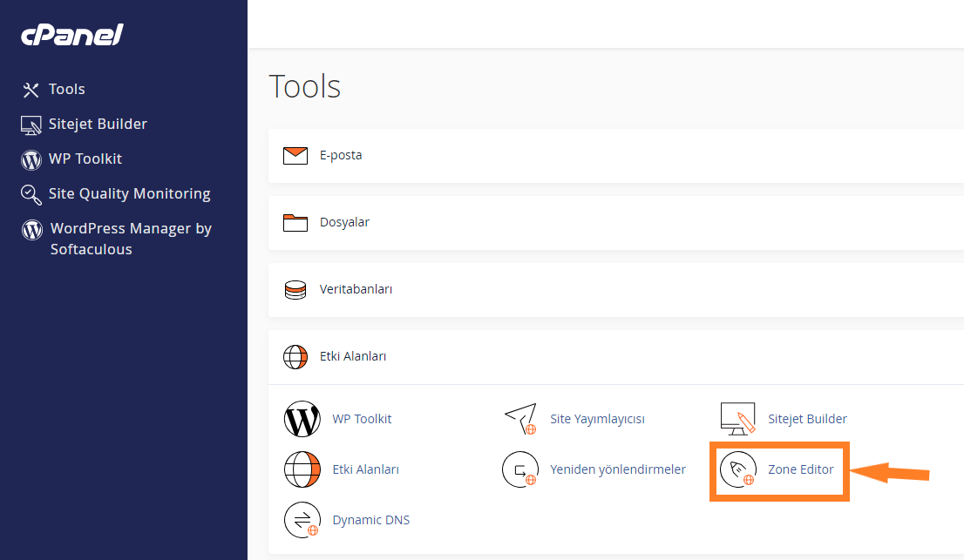Expand the Dosyalar section
Image resolution: width=964 pixels, height=560 pixels.
pyautogui.click(x=616, y=223)
